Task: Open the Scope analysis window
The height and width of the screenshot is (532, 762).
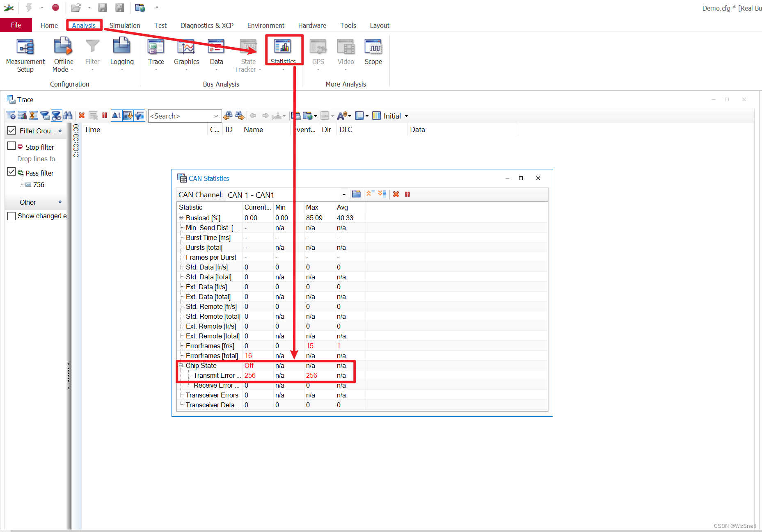Action: pyautogui.click(x=373, y=52)
